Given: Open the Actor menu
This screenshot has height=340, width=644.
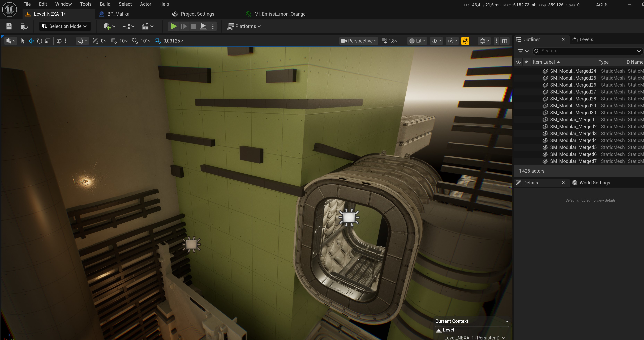Looking at the screenshot, I should pos(145,4).
